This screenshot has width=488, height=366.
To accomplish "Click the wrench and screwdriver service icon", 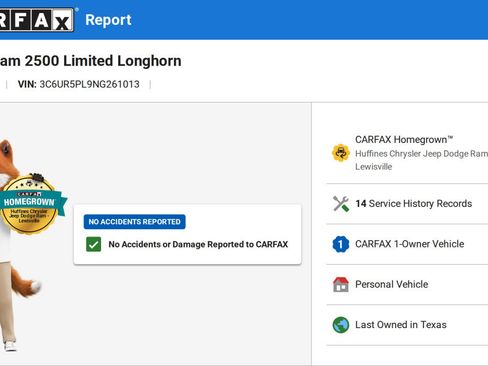I will (x=341, y=204).
